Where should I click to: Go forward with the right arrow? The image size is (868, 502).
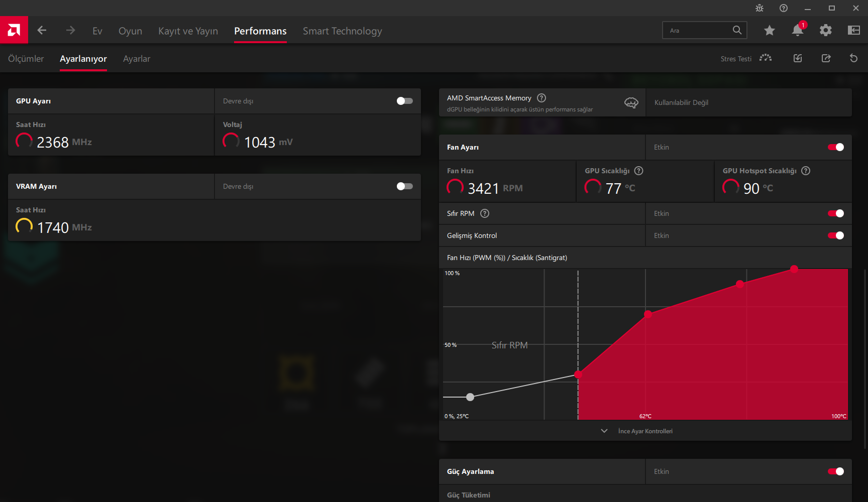70,30
